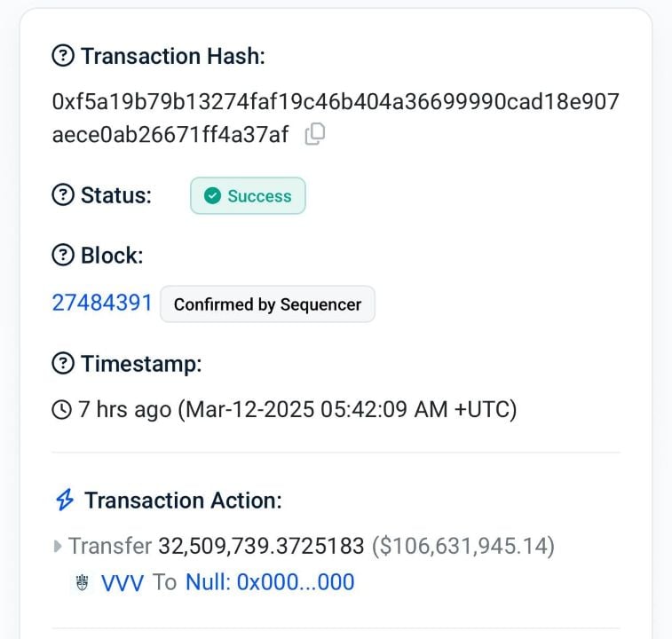Click the transfer amount 32,509,739.3725183
This screenshot has width=672, height=639.
pyautogui.click(x=261, y=546)
